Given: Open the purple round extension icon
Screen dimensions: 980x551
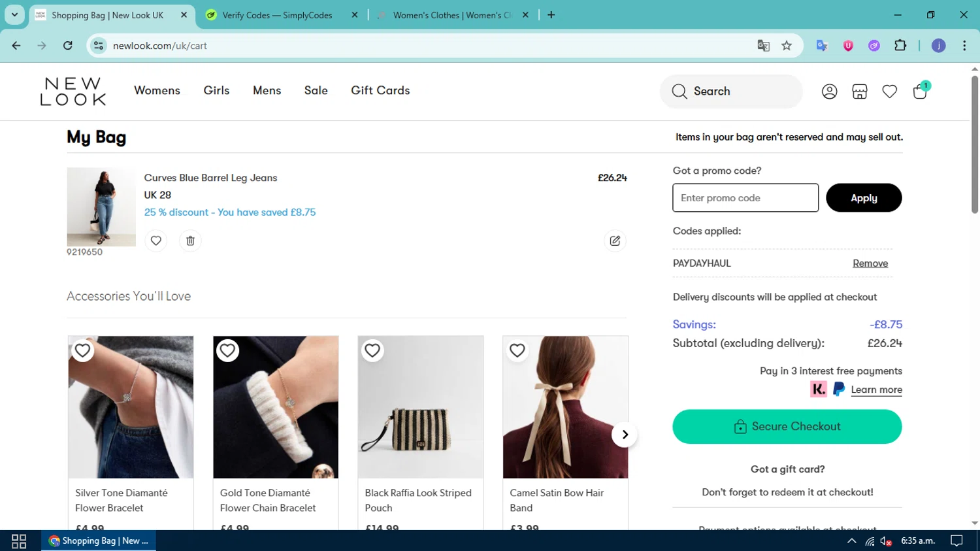Looking at the screenshot, I should pos(874,45).
